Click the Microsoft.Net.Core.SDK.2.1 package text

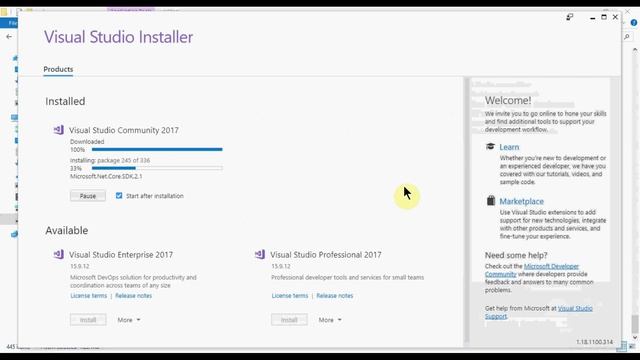[106, 176]
